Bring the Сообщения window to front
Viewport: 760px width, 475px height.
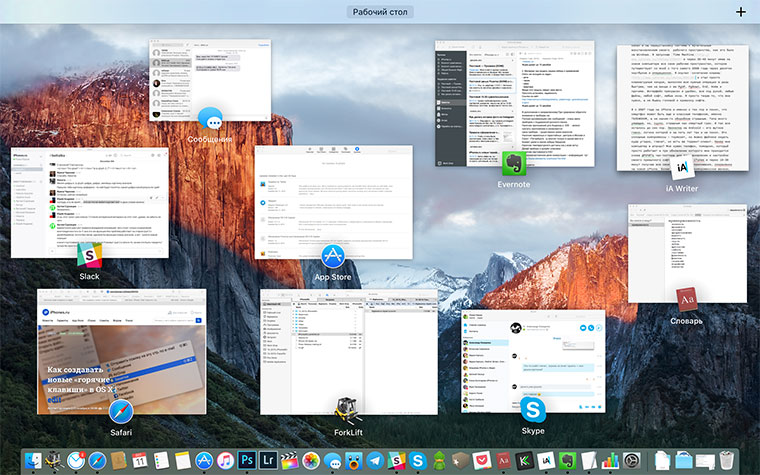(x=210, y=80)
